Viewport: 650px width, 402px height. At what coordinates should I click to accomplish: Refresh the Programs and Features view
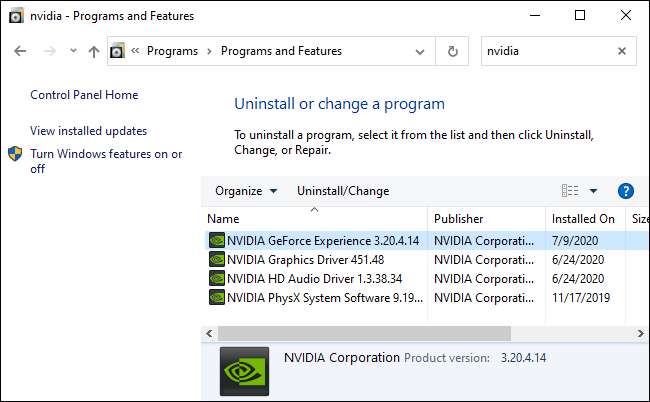(452, 51)
